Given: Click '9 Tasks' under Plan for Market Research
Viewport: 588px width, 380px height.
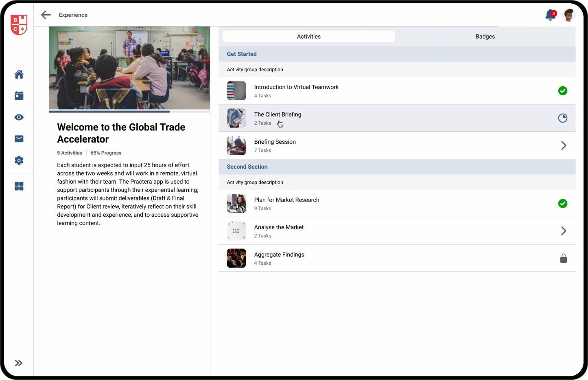Looking at the screenshot, I should [x=263, y=209].
